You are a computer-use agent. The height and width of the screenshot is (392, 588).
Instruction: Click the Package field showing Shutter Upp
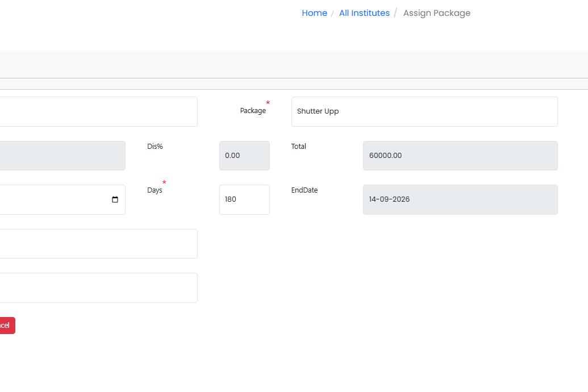click(x=424, y=111)
